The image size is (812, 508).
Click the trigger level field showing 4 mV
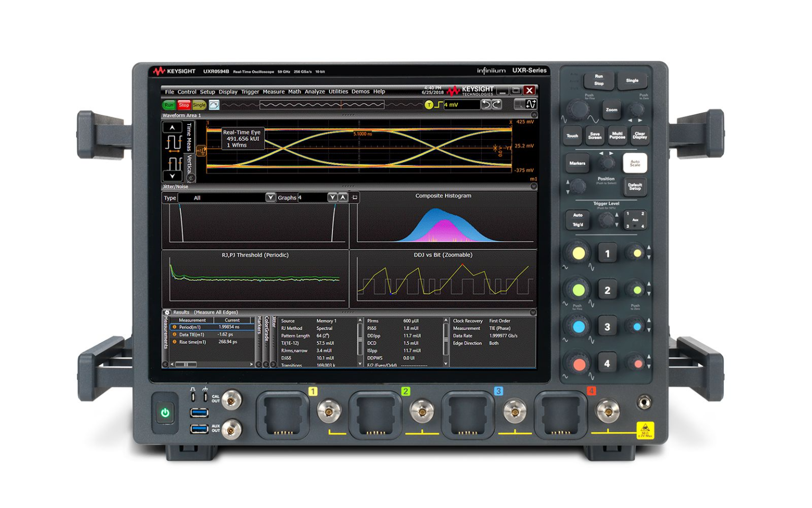pyautogui.click(x=461, y=105)
